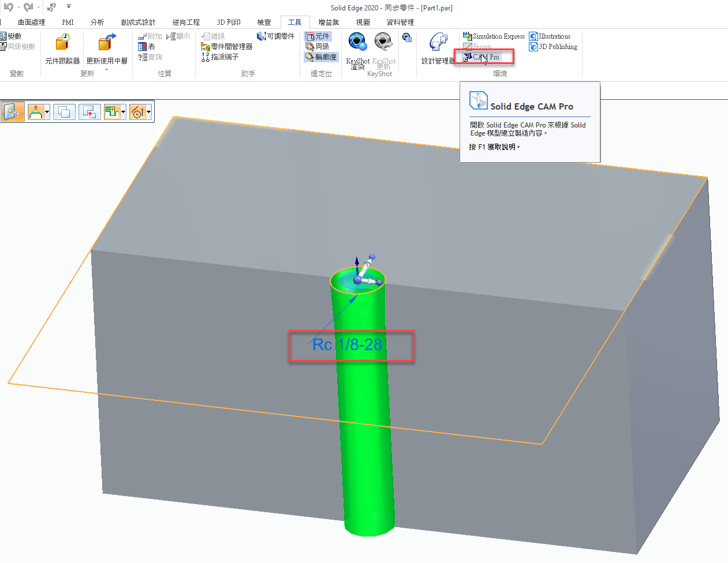Expand the dropdown beside the circle keypoints icon
The height and width of the screenshot is (563, 728).
coord(149,111)
